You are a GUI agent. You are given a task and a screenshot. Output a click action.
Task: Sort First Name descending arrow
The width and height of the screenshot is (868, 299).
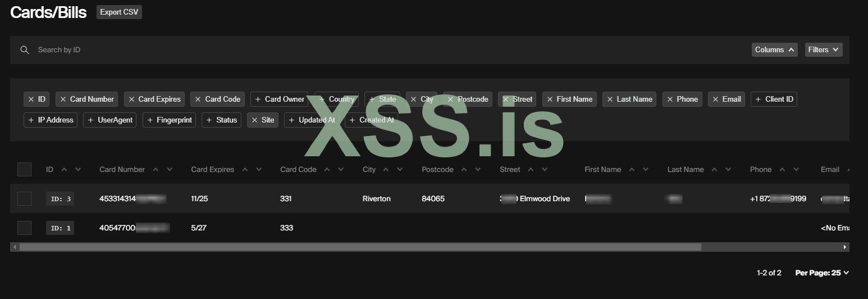coord(646,169)
